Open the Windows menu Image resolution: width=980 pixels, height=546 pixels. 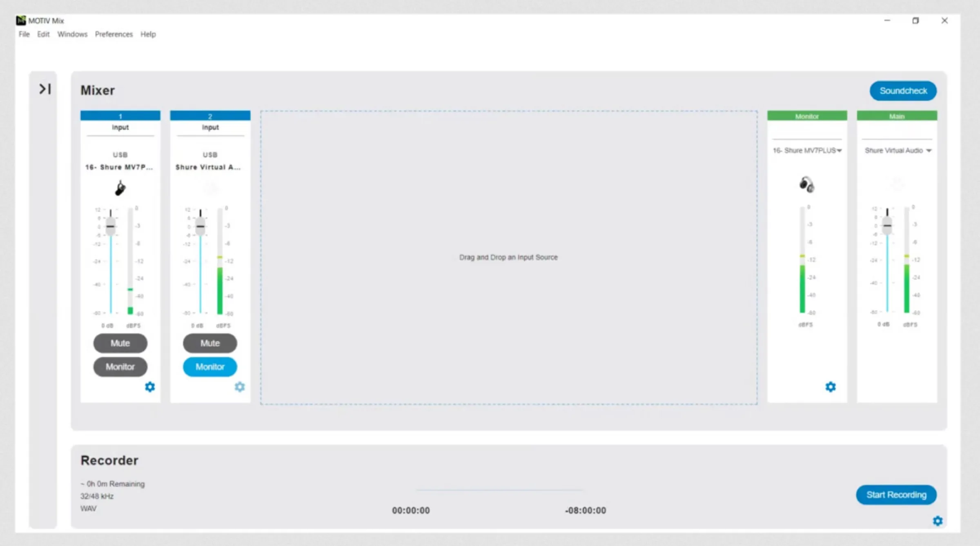[72, 34]
